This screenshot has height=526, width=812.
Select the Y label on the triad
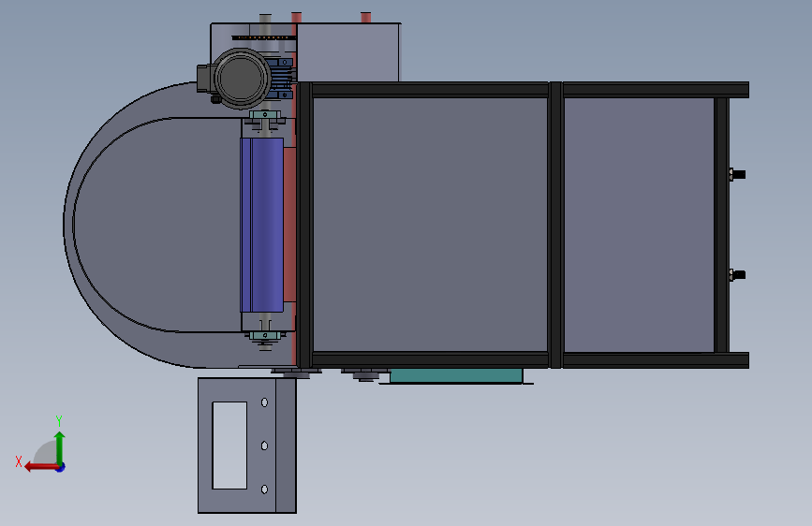tap(59, 420)
